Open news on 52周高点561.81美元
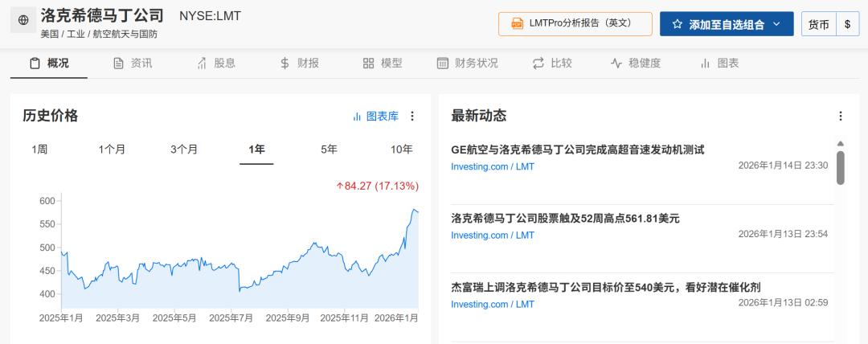 point(565,219)
